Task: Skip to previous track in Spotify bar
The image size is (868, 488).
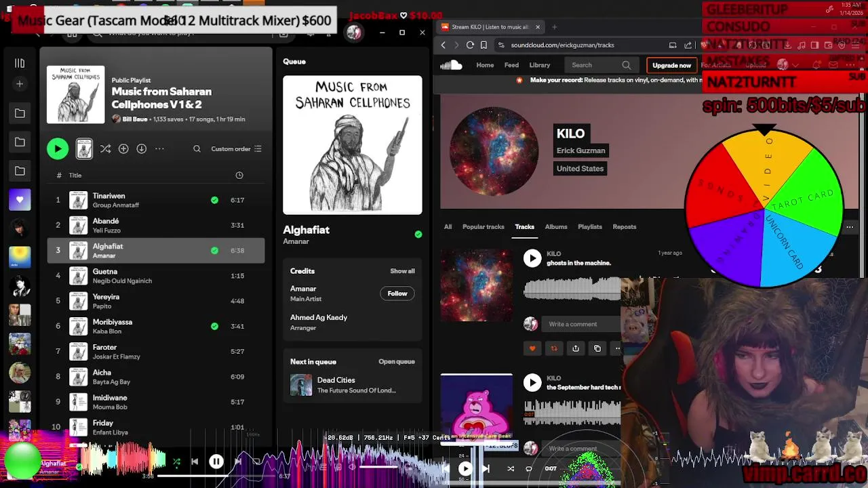Action: click(x=195, y=462)
